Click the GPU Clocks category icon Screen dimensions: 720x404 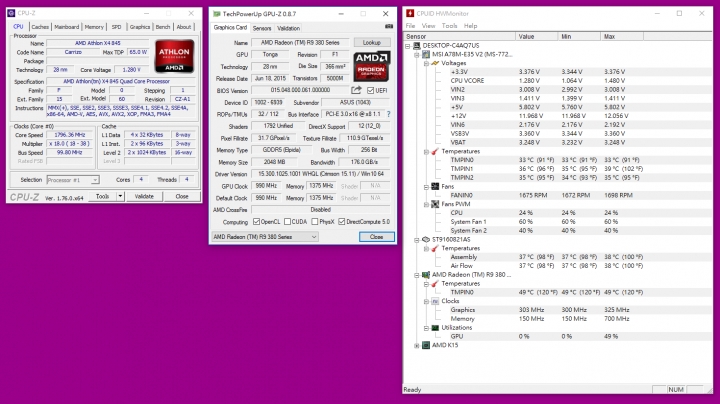435,301
